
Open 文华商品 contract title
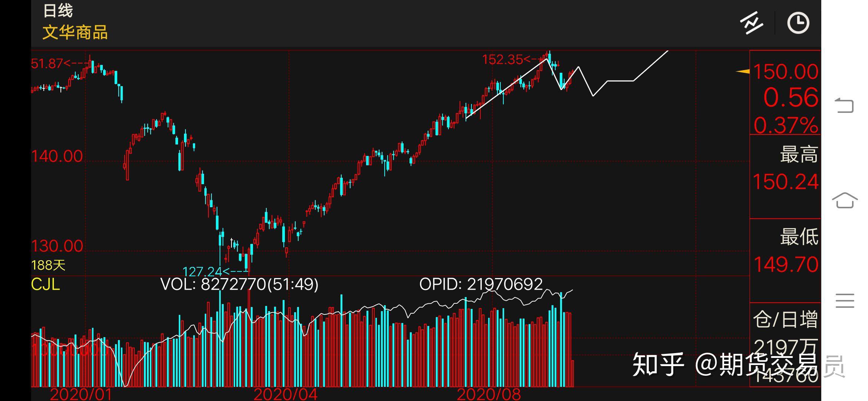[75, 32]
